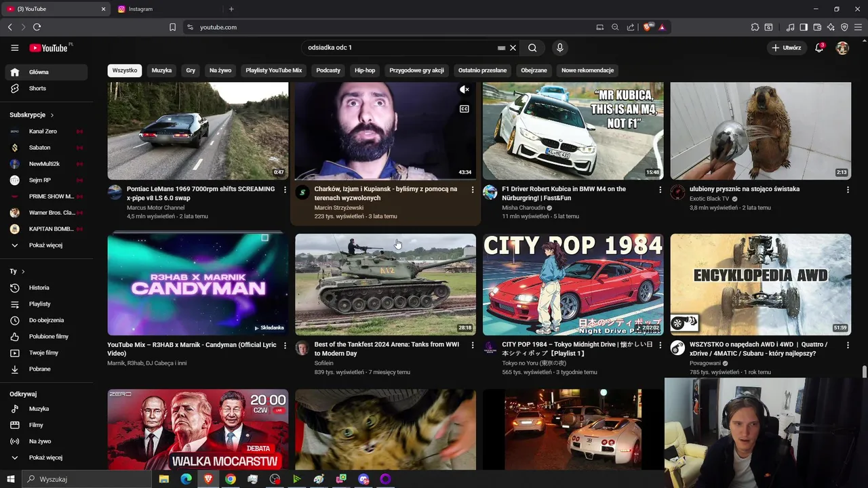868x488 pixels.
Task: Select the Playlisty YouTube Mix chip
Action: coord(274,70)
